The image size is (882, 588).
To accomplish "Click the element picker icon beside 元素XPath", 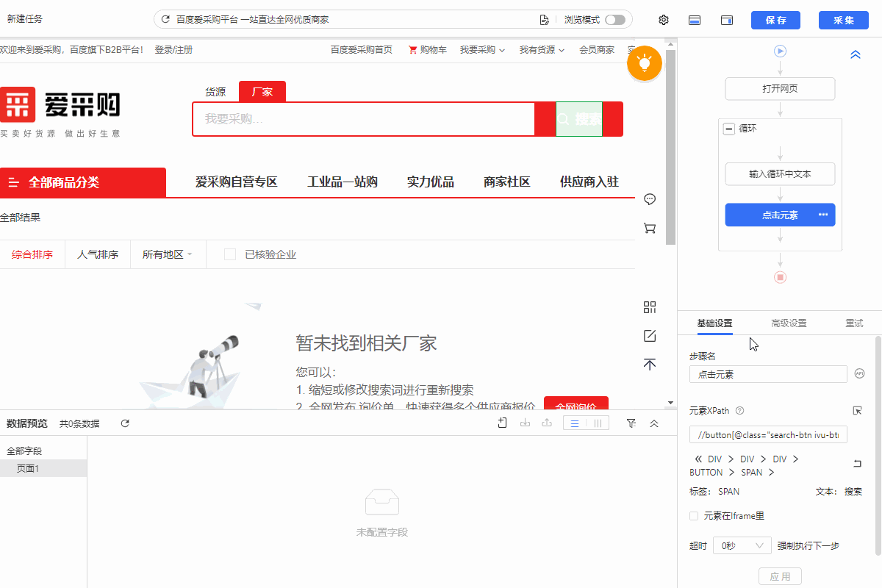I will (857, 410).
